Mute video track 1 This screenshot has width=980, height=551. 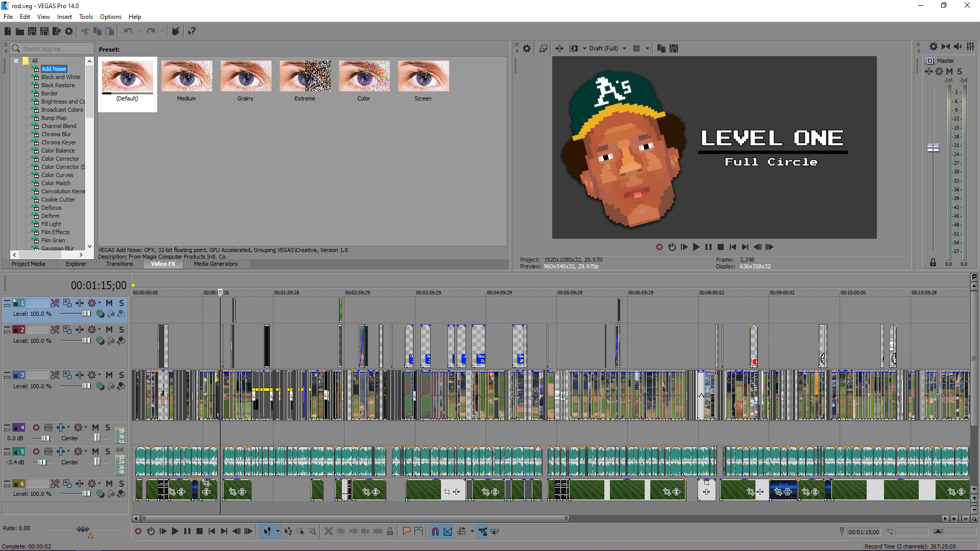tap(109, 303)
